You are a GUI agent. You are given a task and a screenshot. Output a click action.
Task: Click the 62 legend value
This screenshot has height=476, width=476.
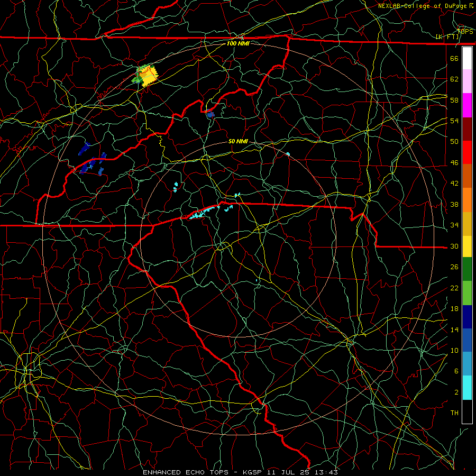pos(454,79)
